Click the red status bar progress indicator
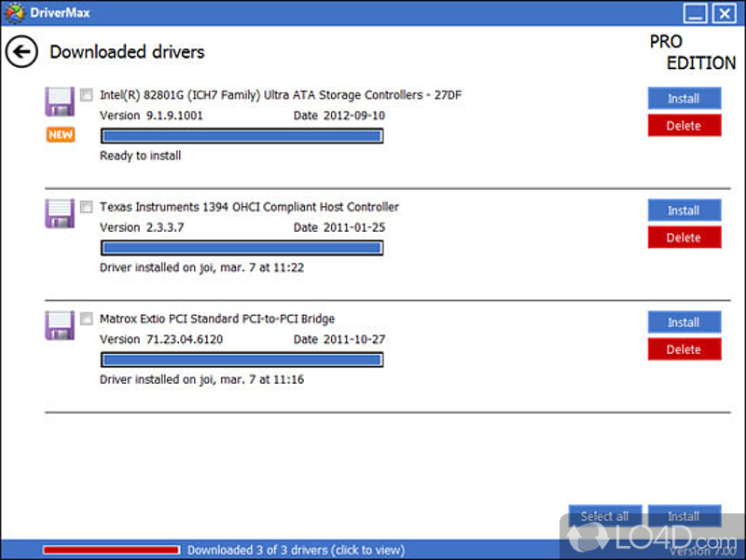 (x=111, y=550)
